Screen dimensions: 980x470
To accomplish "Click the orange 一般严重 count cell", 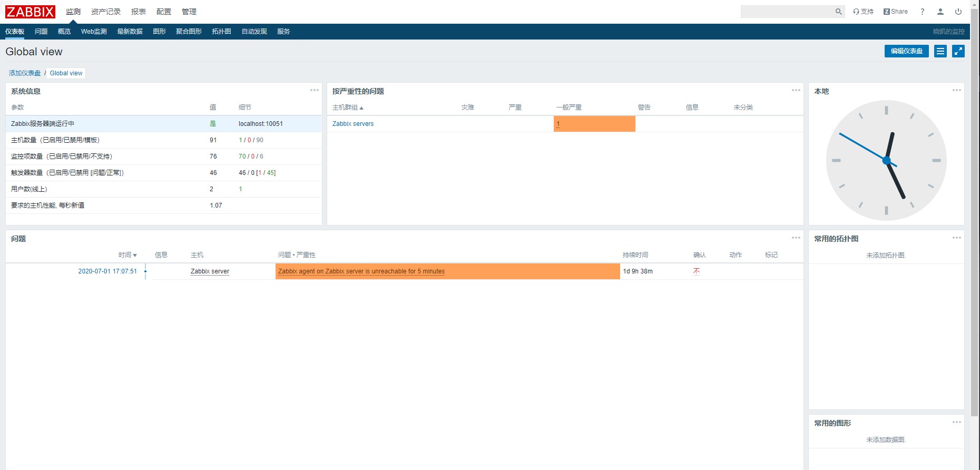I will coord(594,124).
